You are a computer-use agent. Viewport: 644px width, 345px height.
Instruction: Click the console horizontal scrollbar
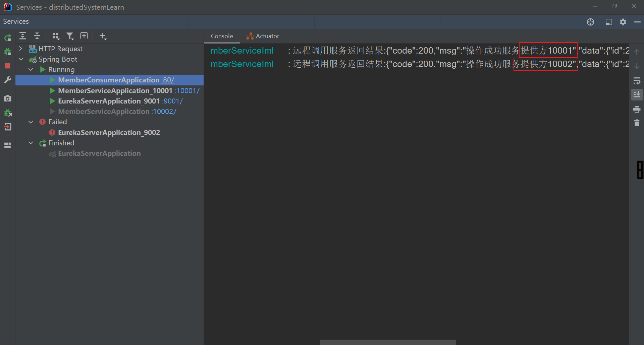(x=387, y=342)
